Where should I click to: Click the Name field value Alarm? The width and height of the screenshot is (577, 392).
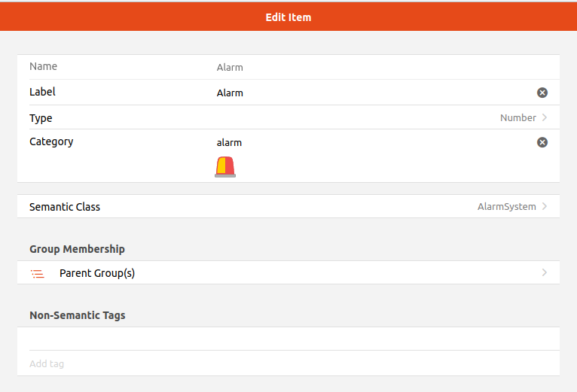coord(230,67)
